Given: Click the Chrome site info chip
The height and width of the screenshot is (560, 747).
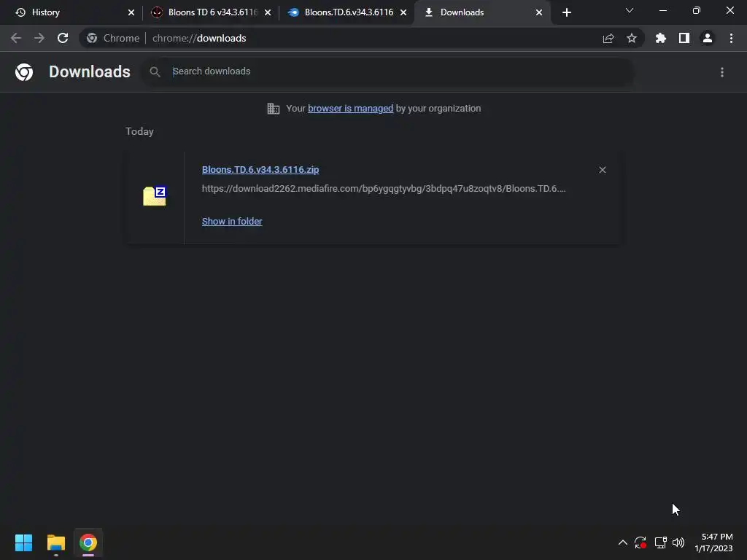Looking at the screenshot, I should [x=113, y=38].
